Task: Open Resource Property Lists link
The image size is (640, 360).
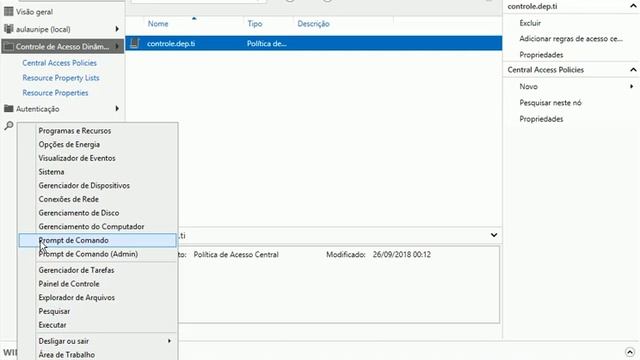Action: pyautogui.click(x=61, y=78)
